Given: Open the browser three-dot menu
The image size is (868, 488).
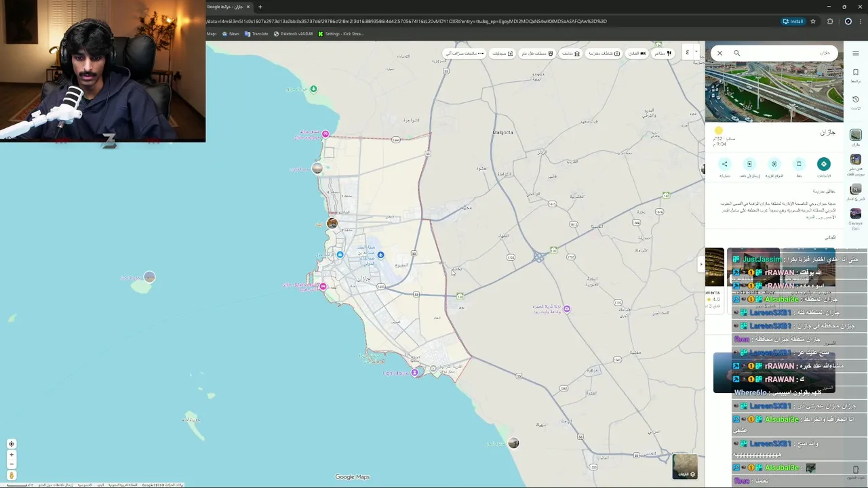Looking at the screenshot, I should point(860,21).
